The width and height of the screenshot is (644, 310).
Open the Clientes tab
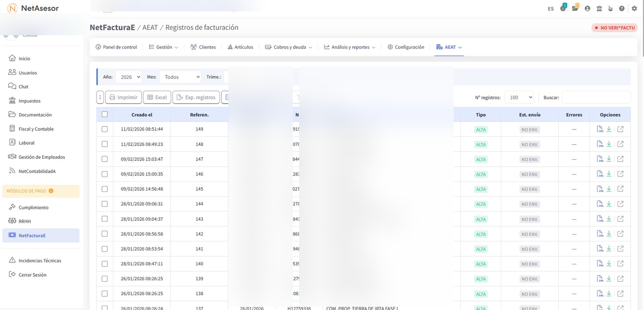coord(203,47)
